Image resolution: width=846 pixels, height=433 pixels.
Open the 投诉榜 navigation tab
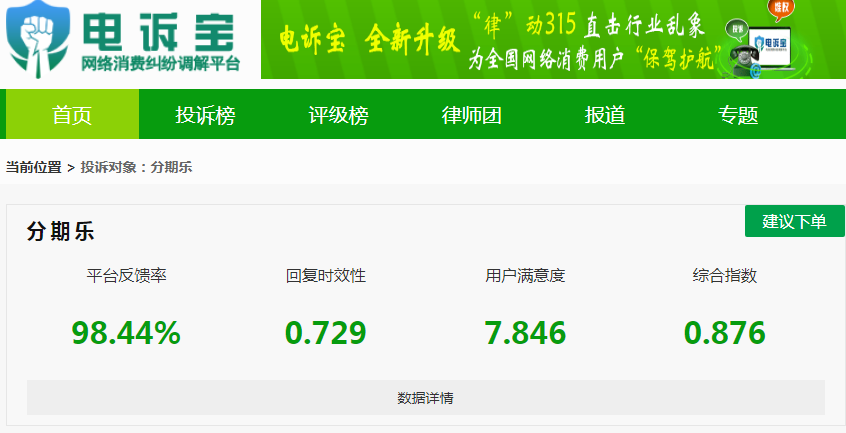coord(205,114)
